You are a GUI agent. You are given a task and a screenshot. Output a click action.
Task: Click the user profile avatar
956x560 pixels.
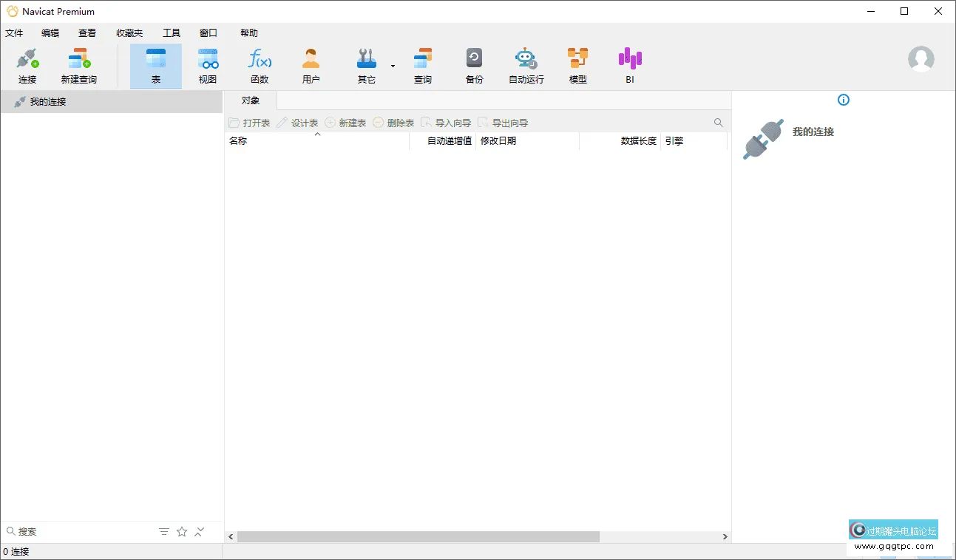pos(921,59)
